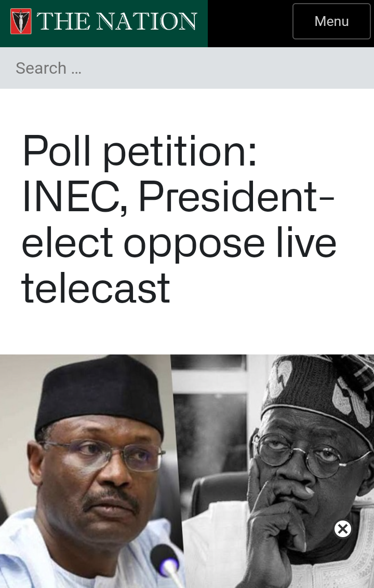
Task: Select the INEC, President- headline line
Action: (x=178, y=197)
